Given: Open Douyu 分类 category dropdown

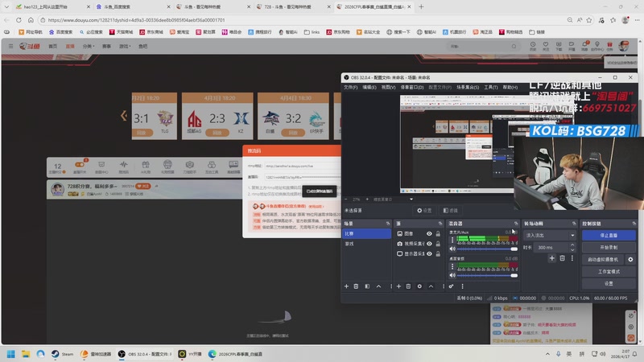Looking at the screenshot, I should tap(89, 47).
